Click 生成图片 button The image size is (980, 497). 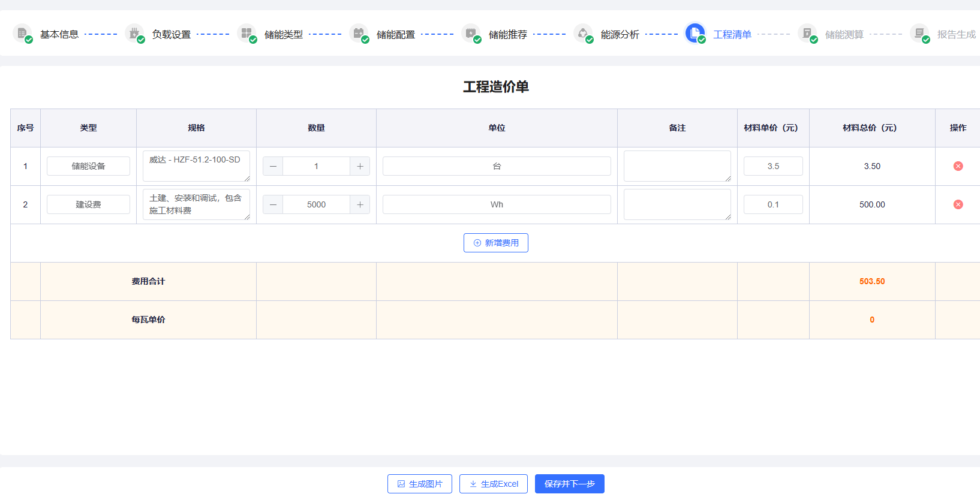click(420, 484)
